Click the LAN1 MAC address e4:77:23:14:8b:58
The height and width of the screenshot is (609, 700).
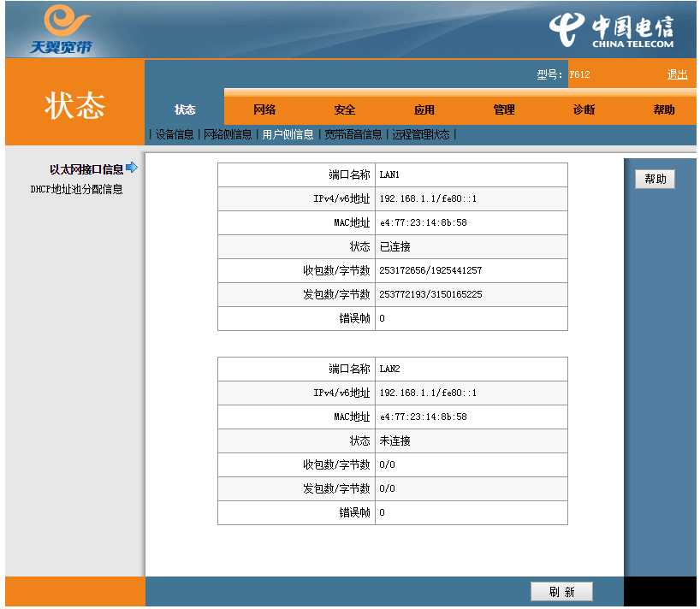pyautogui.click(x=424, y=222)
